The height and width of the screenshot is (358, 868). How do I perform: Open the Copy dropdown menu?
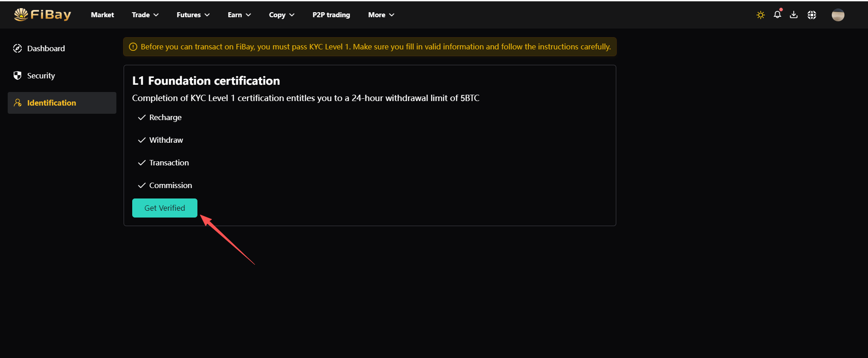pos(282,15)
